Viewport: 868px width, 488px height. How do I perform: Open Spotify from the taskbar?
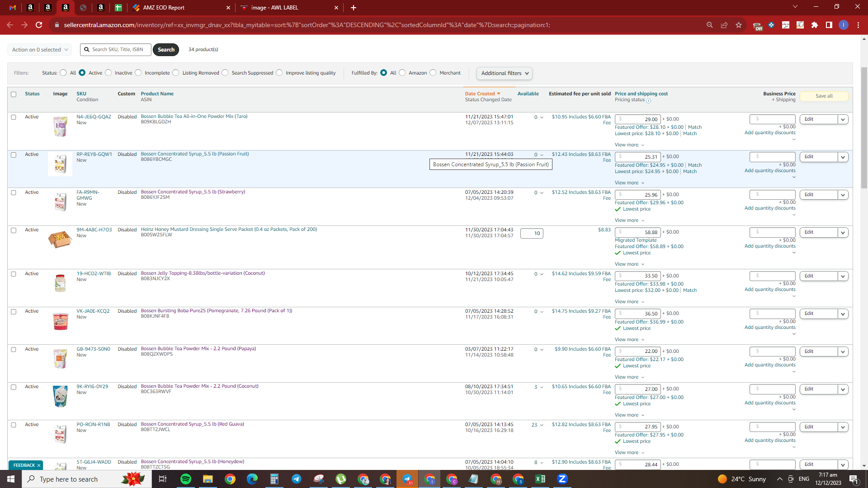(x=186, y=479)
